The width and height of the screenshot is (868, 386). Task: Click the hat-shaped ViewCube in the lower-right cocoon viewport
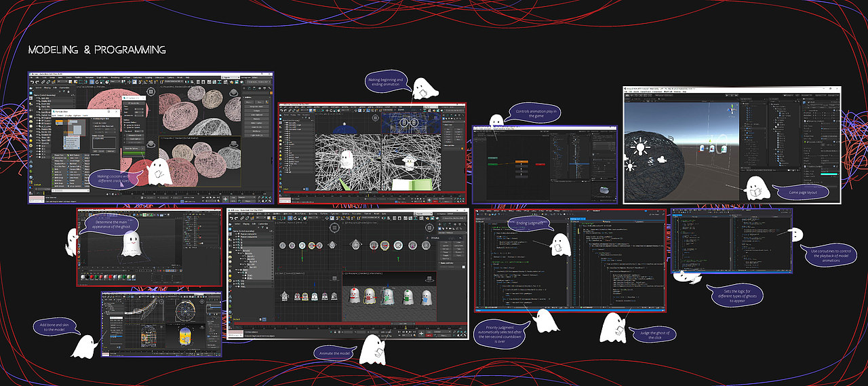tap(233, 144)
